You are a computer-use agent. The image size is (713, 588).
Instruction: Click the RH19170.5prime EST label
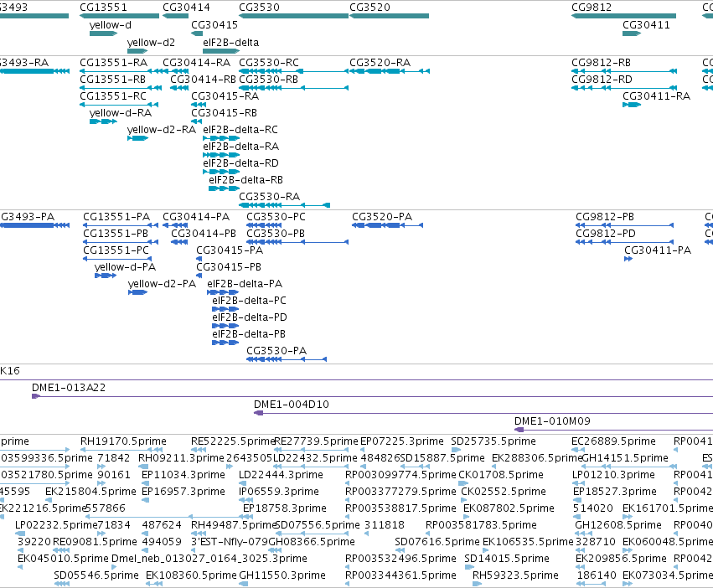123,441
